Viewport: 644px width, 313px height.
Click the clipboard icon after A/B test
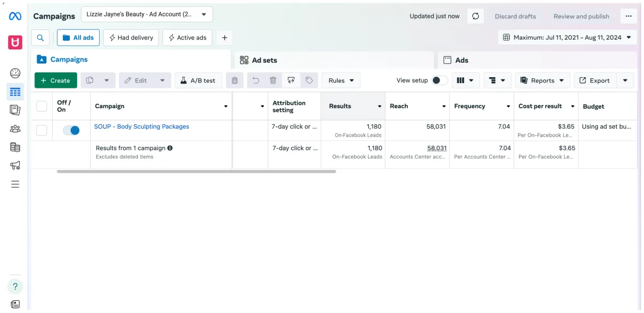pyautogui.click(x=235, y=80)
